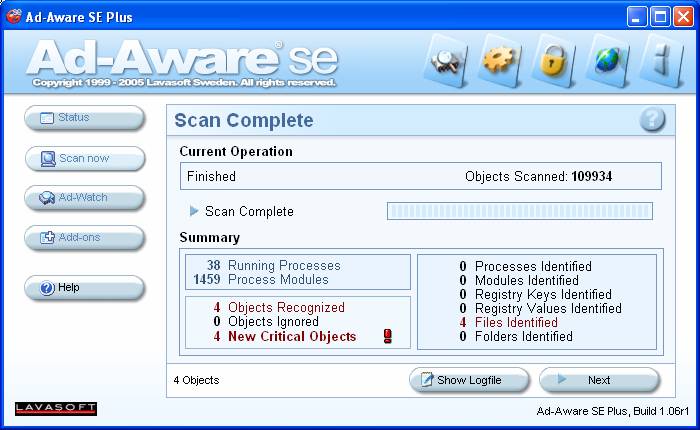
Task: Click the Lavasoft logo
Action: pos(56,408)
